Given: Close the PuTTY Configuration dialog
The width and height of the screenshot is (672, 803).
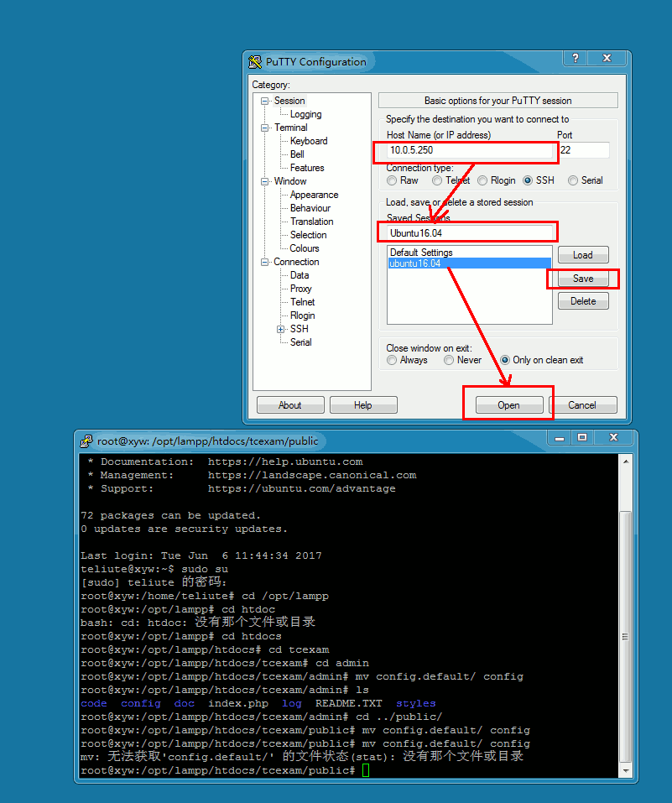Looking at the screenshot, I should pos(607,58).
